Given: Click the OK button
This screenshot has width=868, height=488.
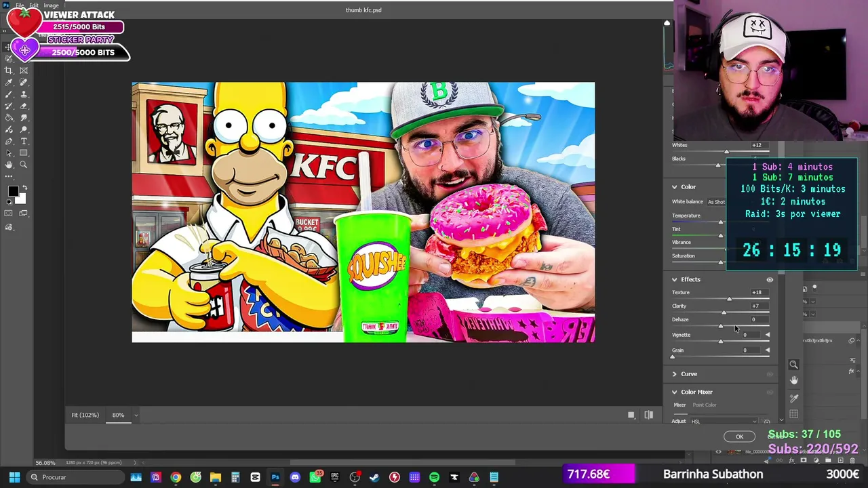Looking at the screenshot, I should 740,437.
